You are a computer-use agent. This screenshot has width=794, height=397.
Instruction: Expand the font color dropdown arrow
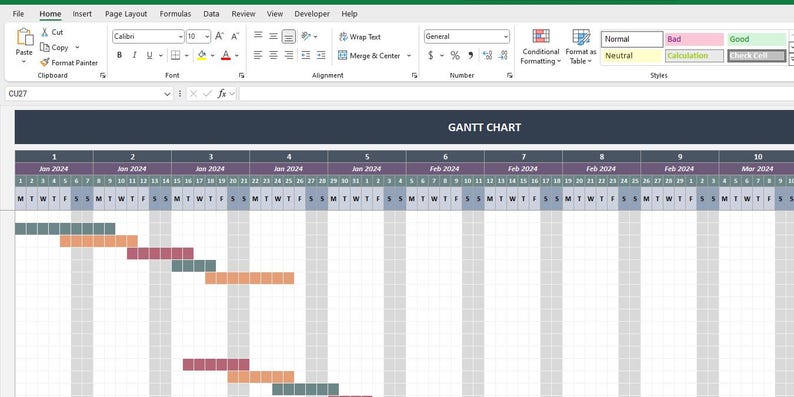(236, 55)
